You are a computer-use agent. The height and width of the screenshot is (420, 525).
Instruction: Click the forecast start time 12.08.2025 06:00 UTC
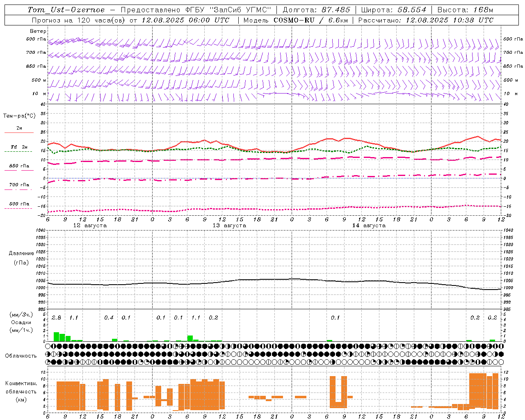point(185,20)
